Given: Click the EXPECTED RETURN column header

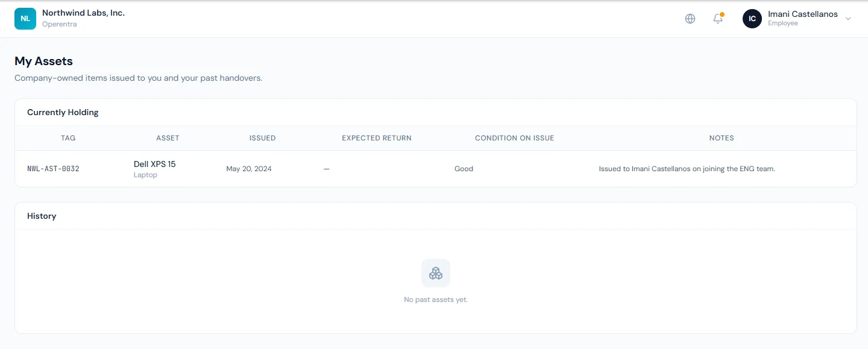Looking at the screenshot, I should pos(377,138).
